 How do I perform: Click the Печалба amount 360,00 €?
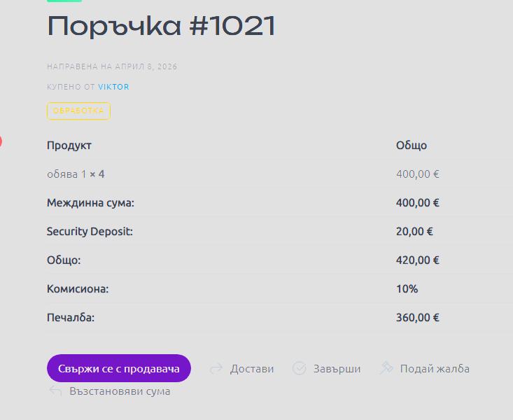point(417,317)
